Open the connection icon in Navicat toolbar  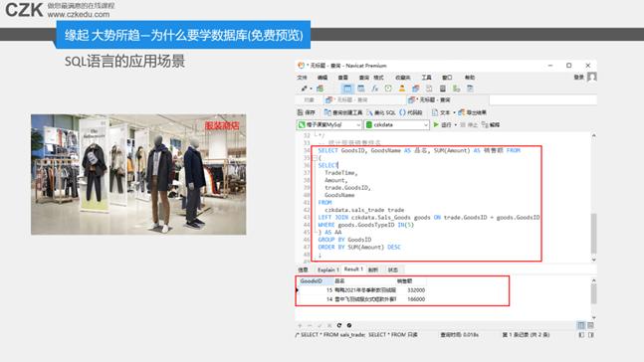(x=304, y=89)
